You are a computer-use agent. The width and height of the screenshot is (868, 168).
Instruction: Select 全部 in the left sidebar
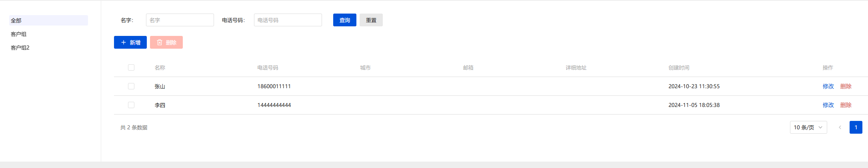click(x=16, y=20)
